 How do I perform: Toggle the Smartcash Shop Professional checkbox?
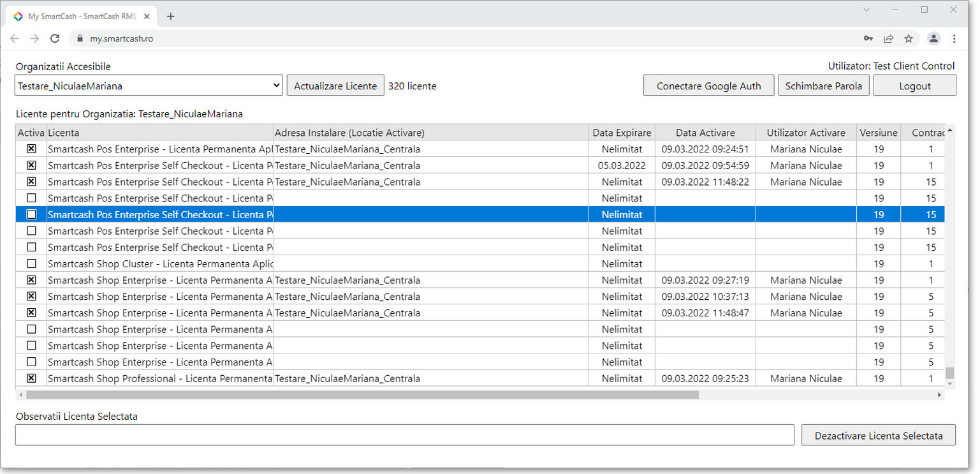[x=31, y=378]
